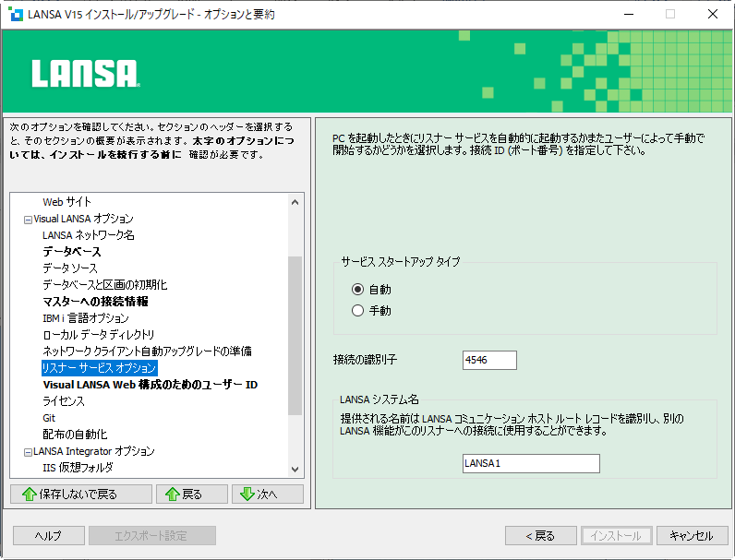Click the 戻る button with the up arrow

[x=192, y=494]
